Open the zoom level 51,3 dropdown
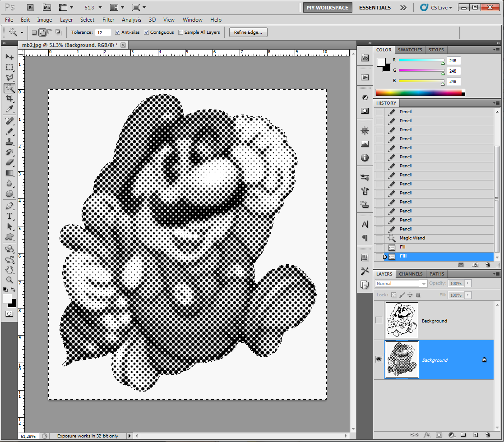The width and height of the screenshot is (504, 442). [93, 7]
